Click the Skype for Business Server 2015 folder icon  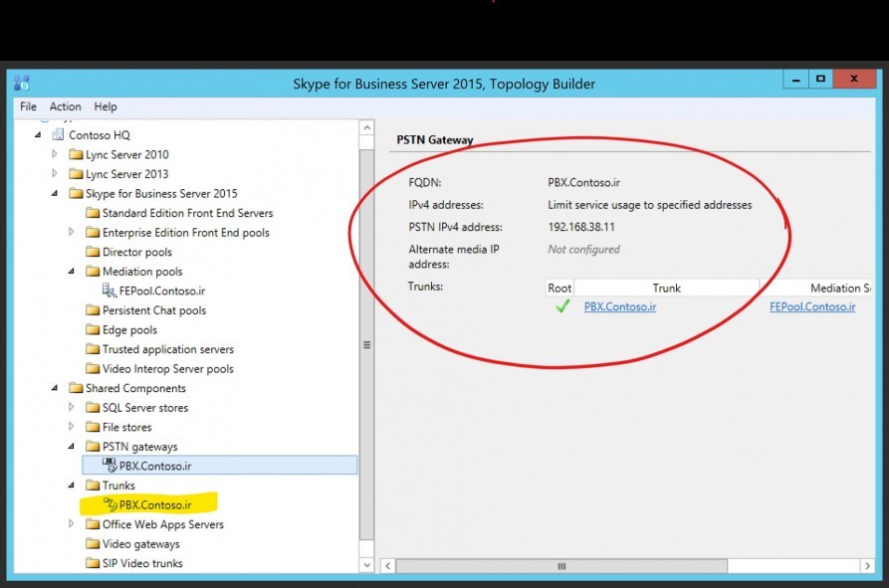[x=76, y=194]
